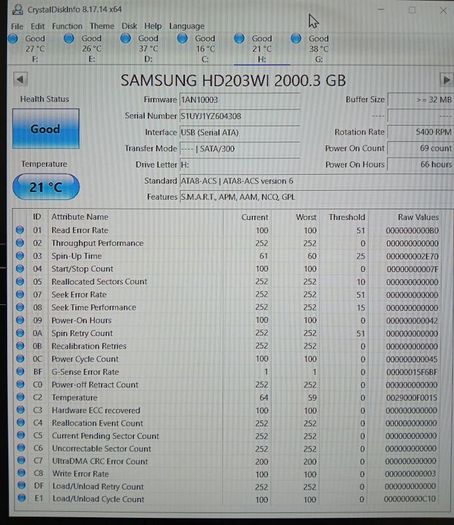Select drive C: status icon
Image resolution: width=454 pixels, height=525 pixels.
[182, 39]
